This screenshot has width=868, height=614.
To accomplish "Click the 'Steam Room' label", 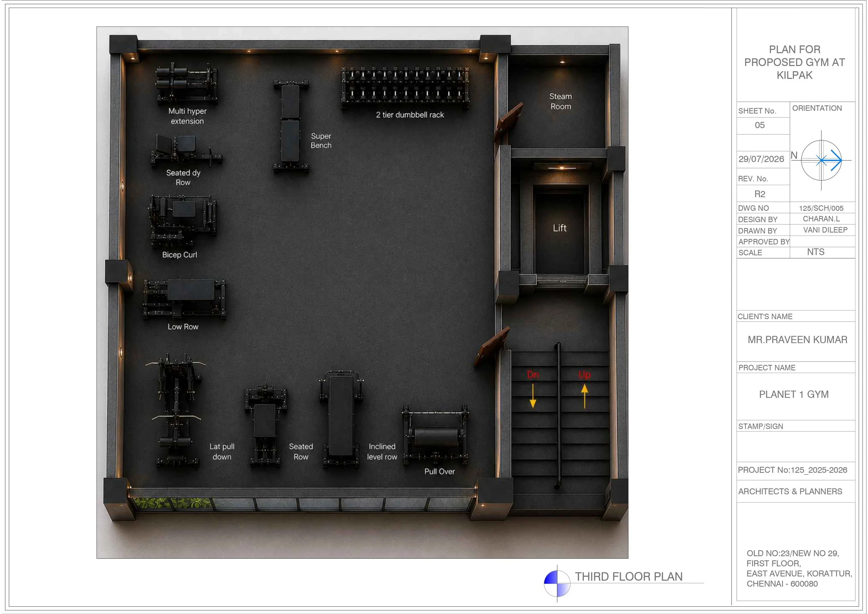I will click(x=560, y=101).
